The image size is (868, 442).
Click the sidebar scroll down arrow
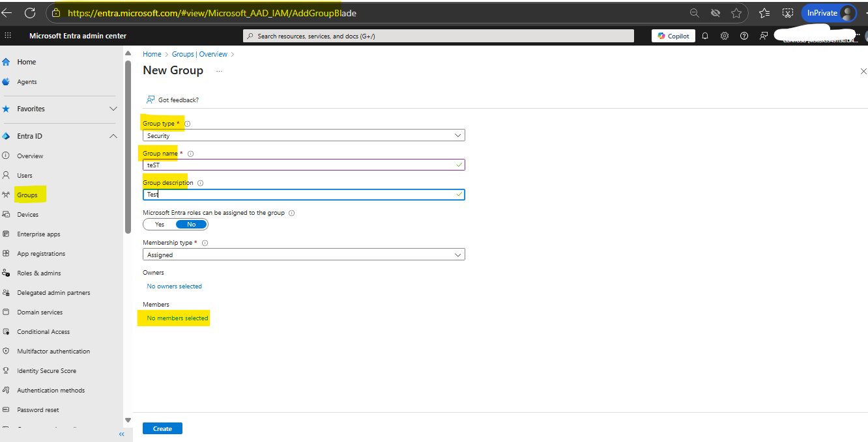click(128, 420)
